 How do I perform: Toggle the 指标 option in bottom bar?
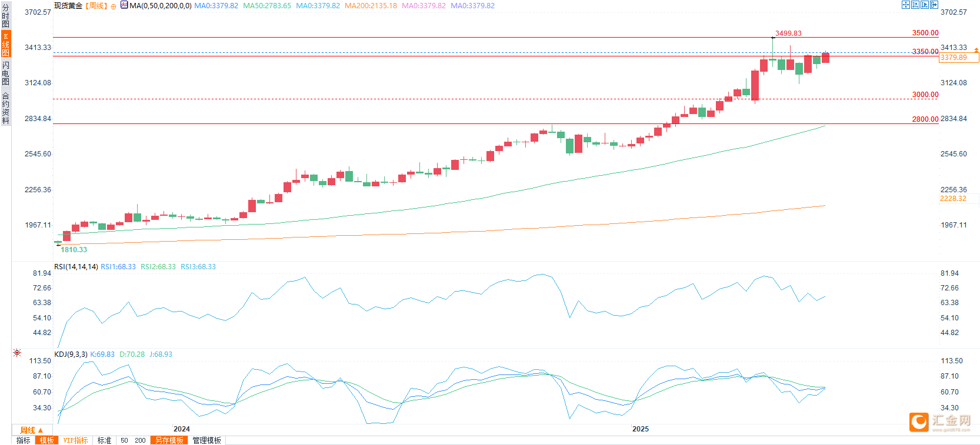24,440
